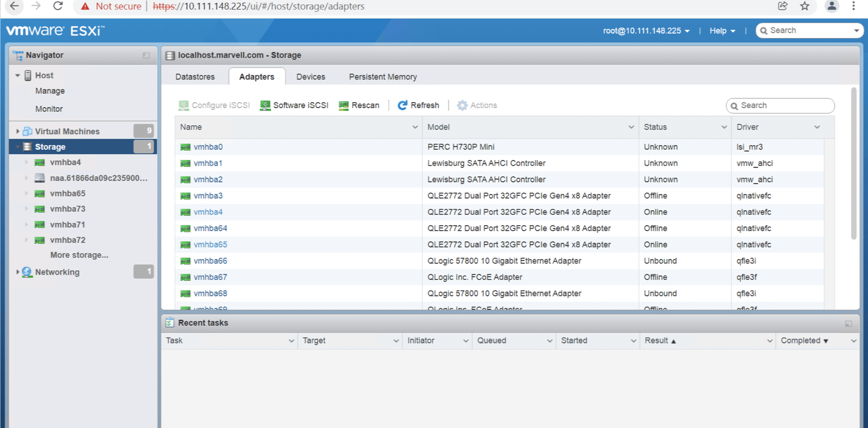Open the browser profile icon
Viewport: 868px width, 428px height.
832,6
